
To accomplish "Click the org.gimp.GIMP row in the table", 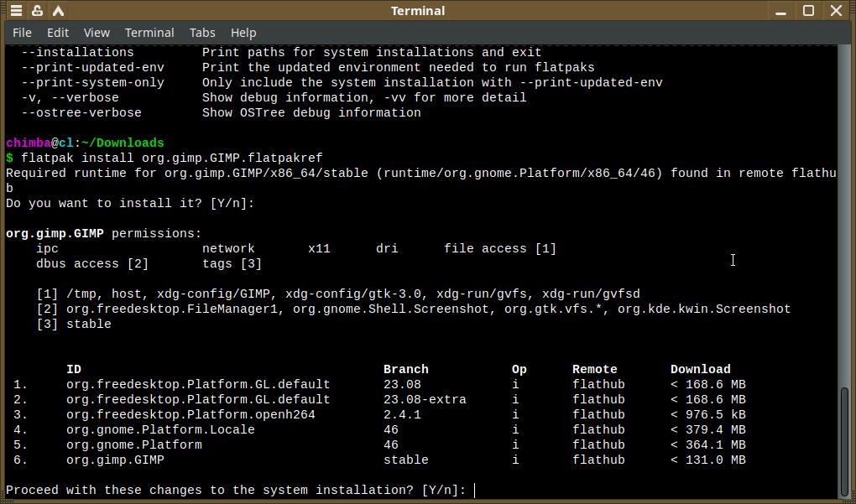I will click(x=116, y=460).
